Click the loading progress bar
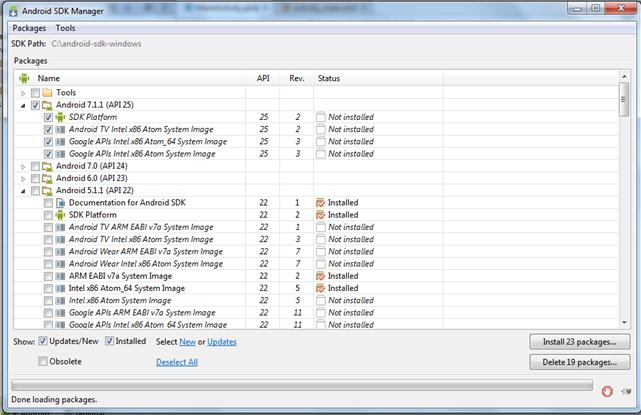641x415 pixels. pos(300,385)
